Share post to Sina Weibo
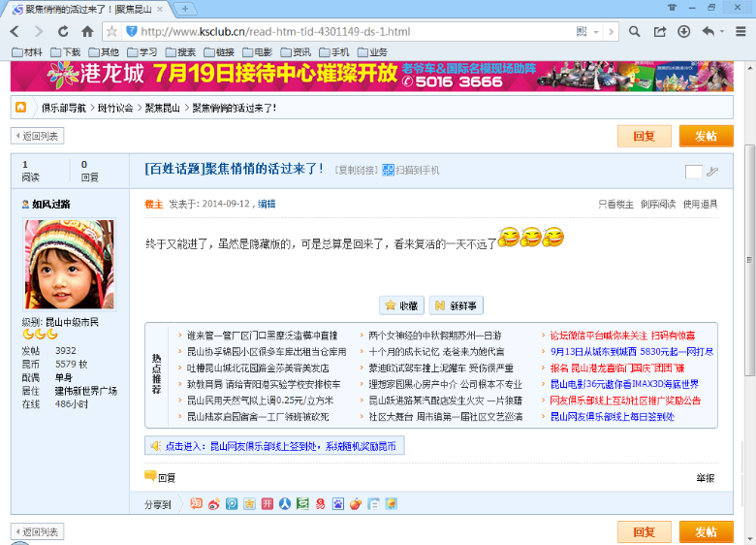Image resolution: width=756 pixels, height=545 pixels. (x=214, y=503)
